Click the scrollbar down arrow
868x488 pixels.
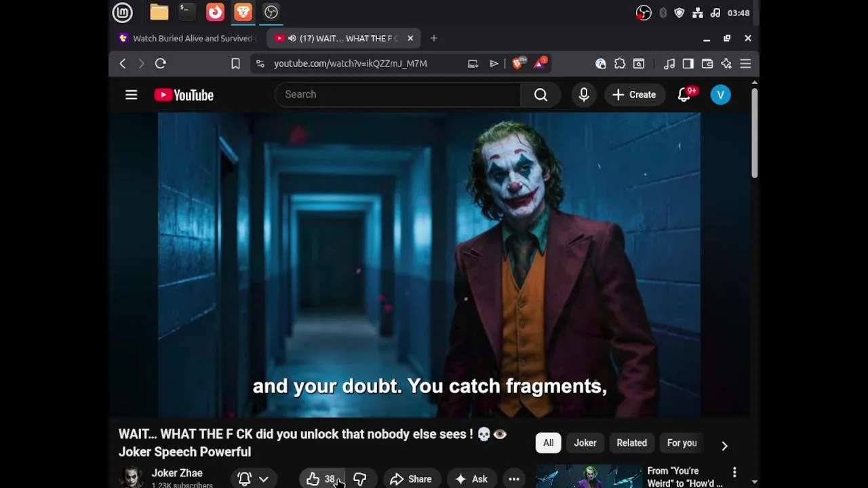coord(754,482)
